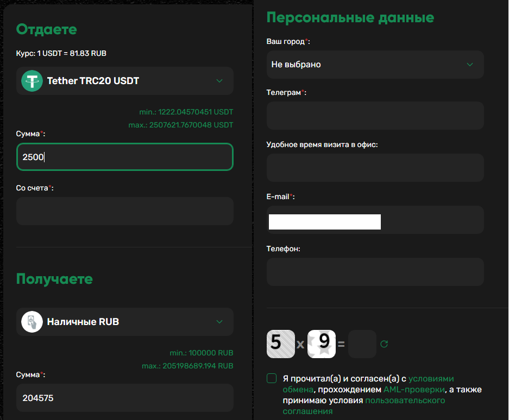Open the пользовательского соглашения link
The height and width of the screenshot is (420, 509).
pos(364,406)
